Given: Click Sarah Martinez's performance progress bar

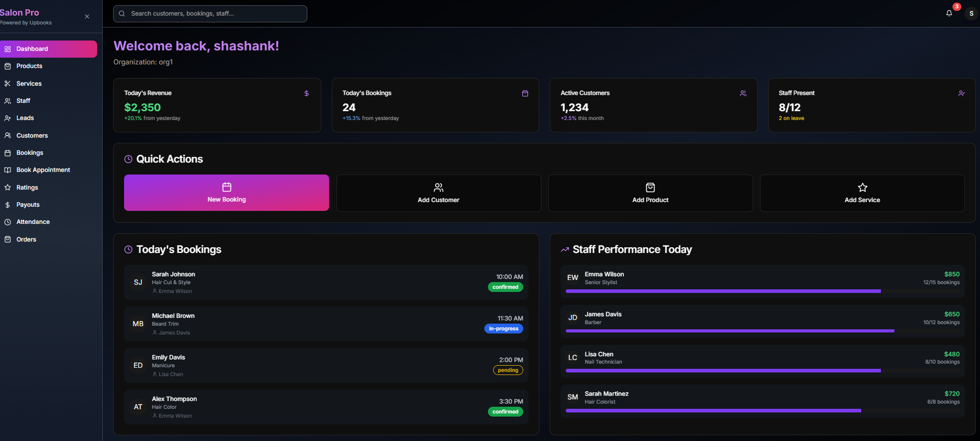Looking at the screenshot, I should [763, 411].
